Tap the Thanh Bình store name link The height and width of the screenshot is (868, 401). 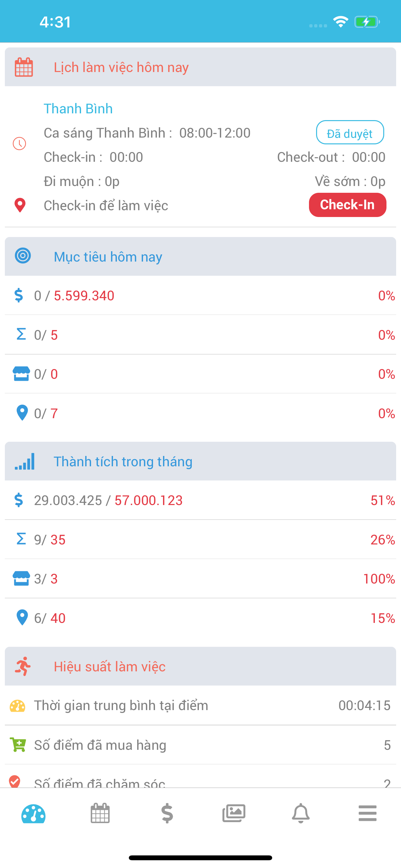(78, 109)
